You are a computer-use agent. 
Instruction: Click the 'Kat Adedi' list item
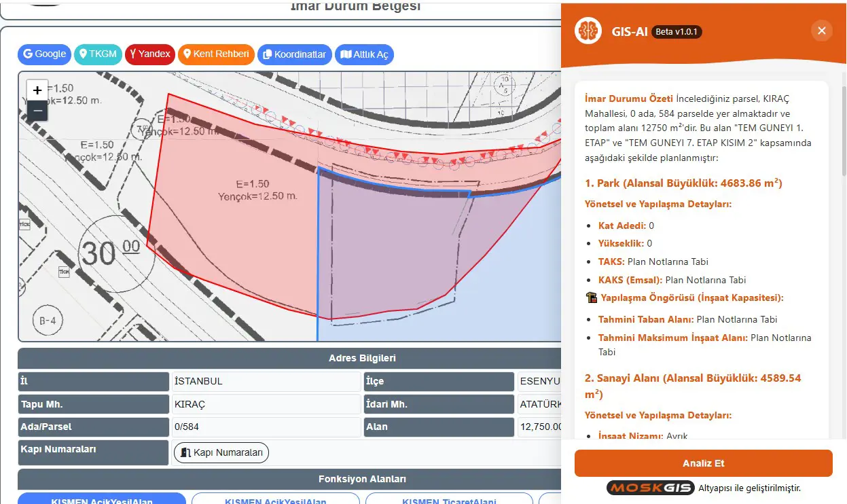click(626, 226)
